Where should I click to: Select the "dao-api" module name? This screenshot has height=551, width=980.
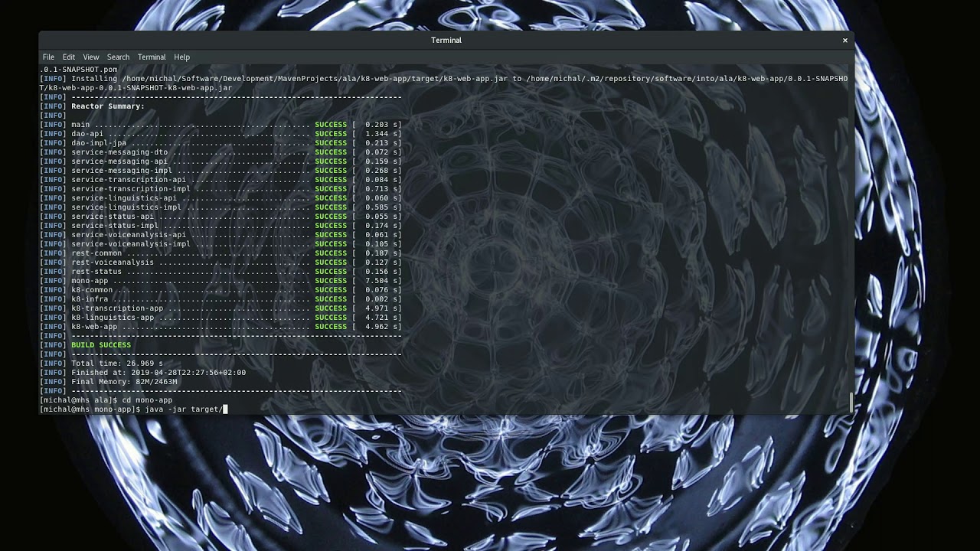tap(87, 134)
